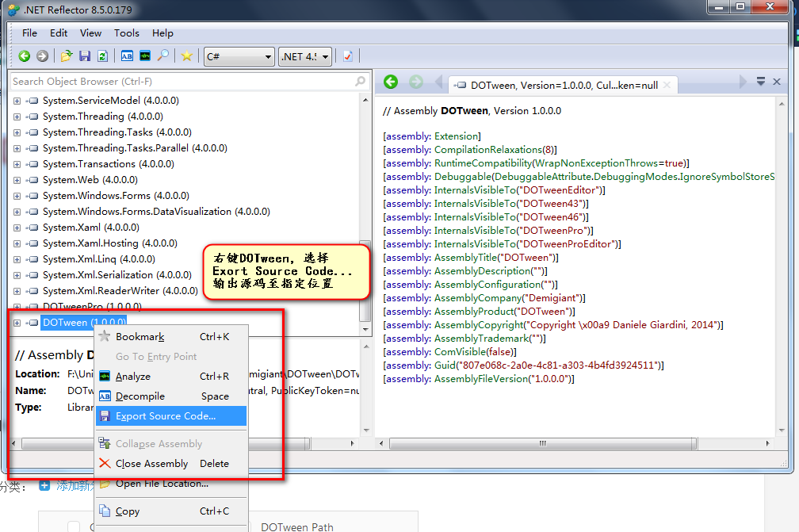
Task: Click the Save floppy disk toolbar icon
Action: click(x=85, y=56)
